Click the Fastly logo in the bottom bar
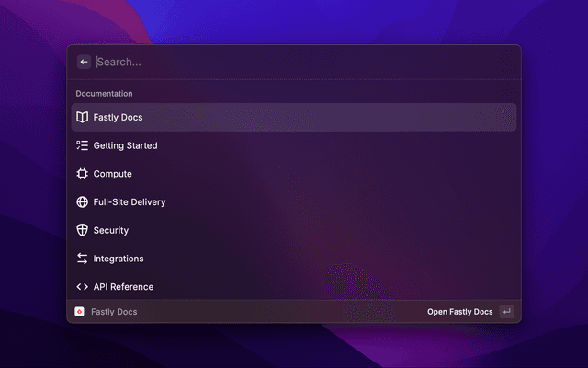Screen dimensions: 588x368 (x=80, y=312)
